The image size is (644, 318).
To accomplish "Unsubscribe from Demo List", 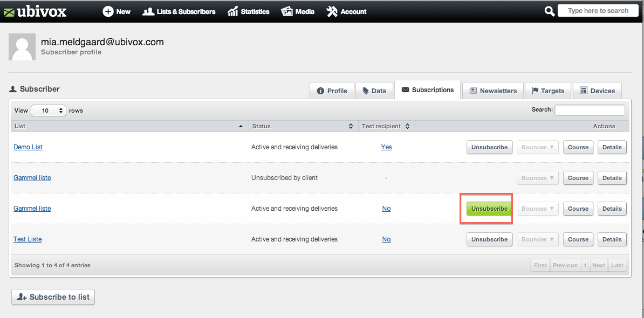I will [490, 147].
